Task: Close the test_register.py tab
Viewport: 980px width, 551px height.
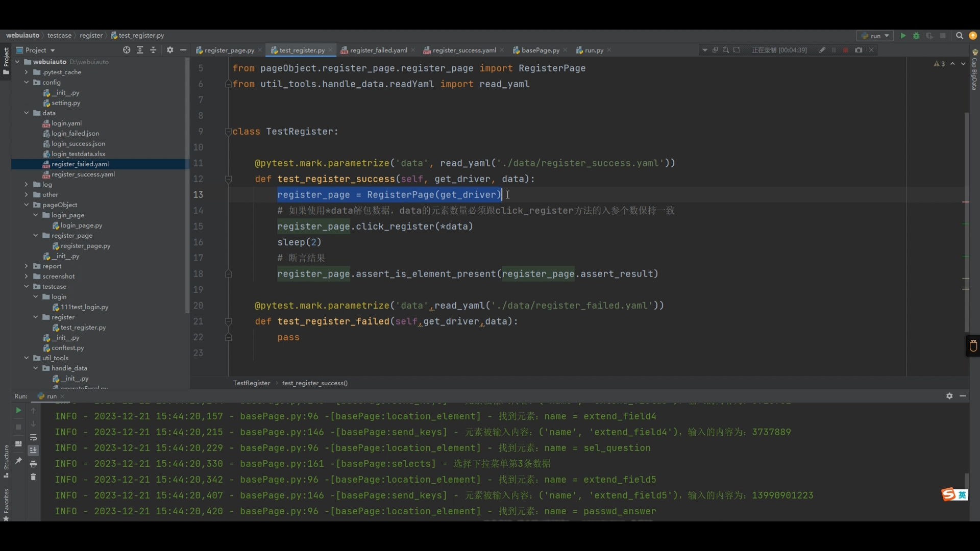Action: pos(330,50)
